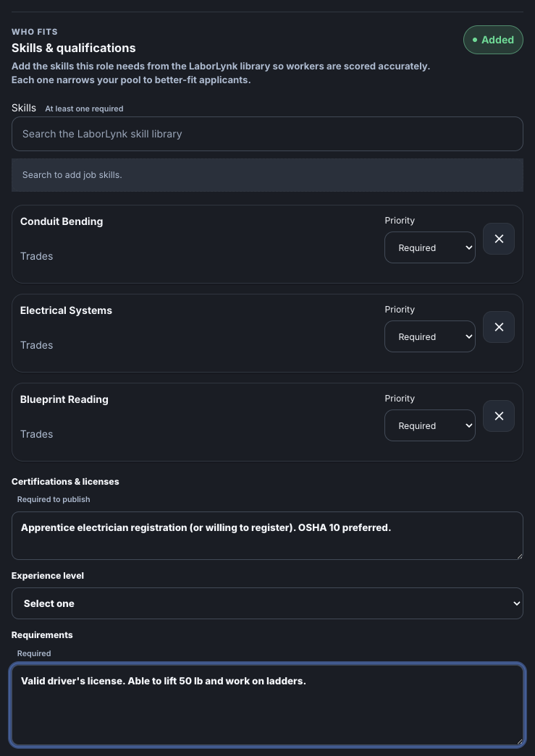Open the Experience level dropdown
The height and width of the screenshot is (756, 535).
[267, 603]
